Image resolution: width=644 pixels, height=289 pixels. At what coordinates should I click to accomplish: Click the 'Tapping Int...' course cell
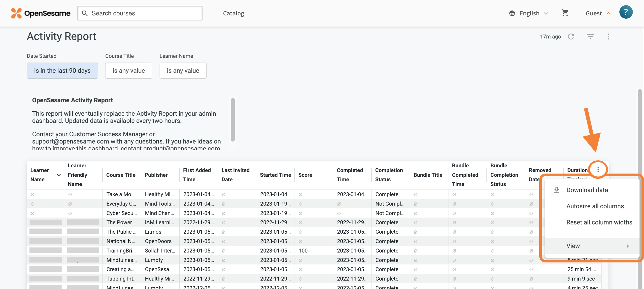coord(122,279)
